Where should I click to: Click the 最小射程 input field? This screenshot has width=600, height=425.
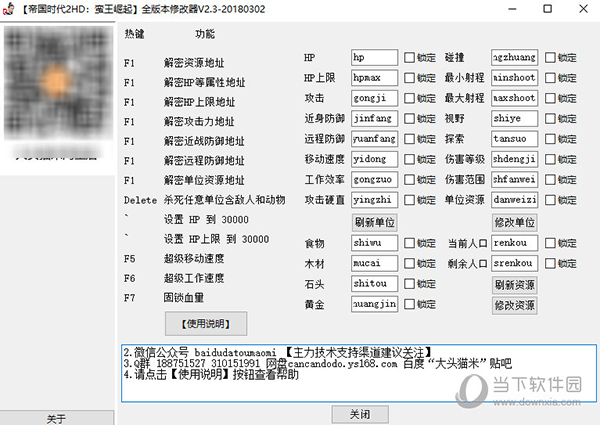515,78
